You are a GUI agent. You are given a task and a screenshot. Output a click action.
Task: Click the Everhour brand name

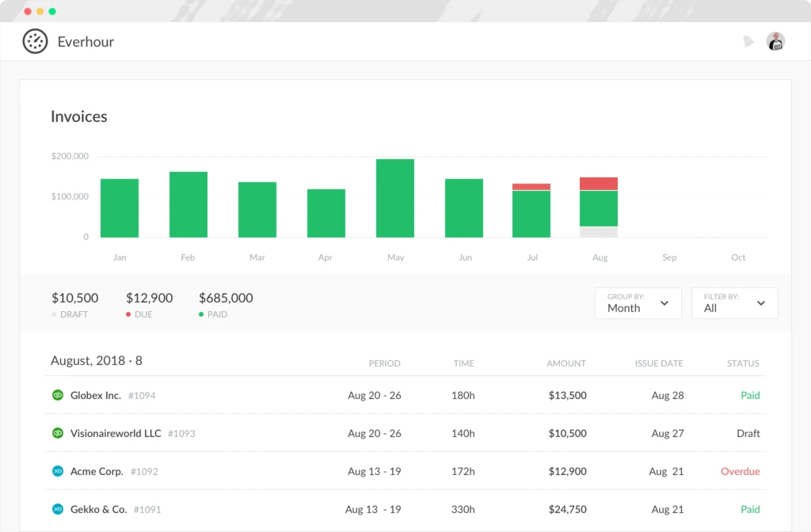(x=86, y=41)
